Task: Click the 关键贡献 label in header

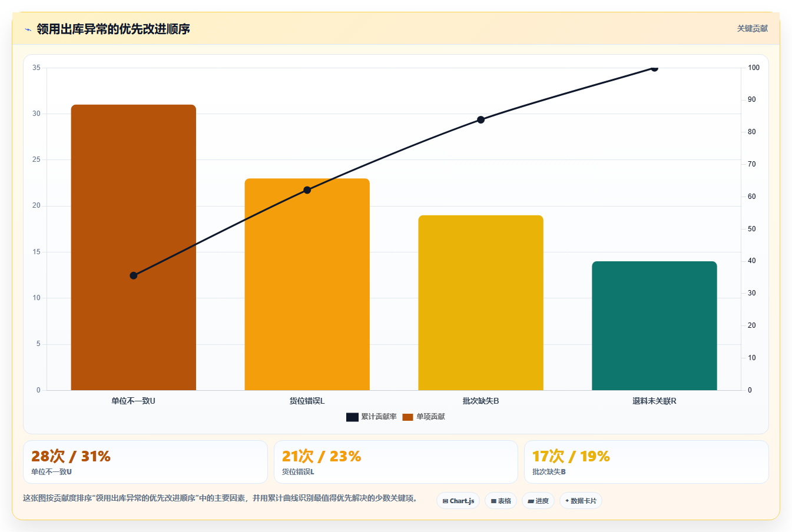Action: tap(753, 28)
